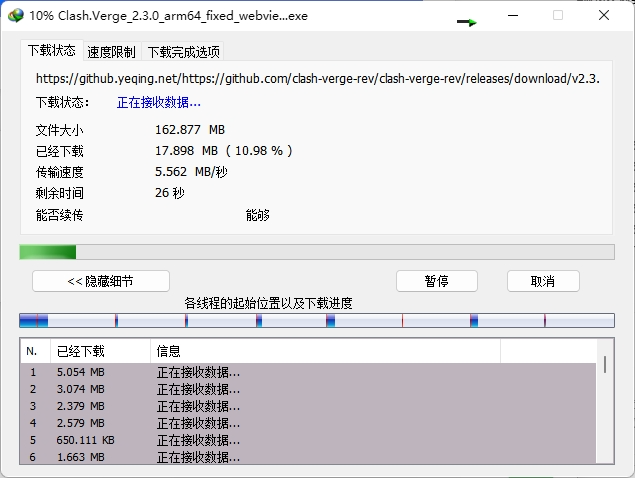
Task: Close the Clash.Verge download window
Action: tap(604, 16)
